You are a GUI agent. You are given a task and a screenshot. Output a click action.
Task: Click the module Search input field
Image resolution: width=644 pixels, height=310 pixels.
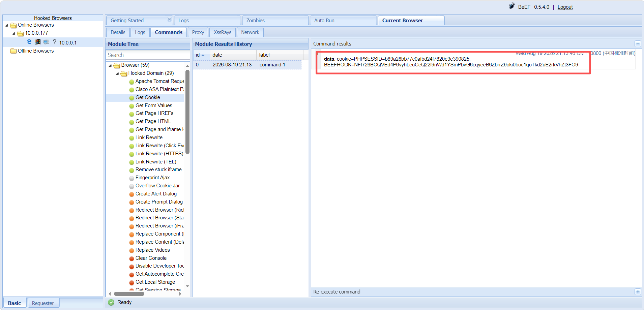[x=148, y=55]
